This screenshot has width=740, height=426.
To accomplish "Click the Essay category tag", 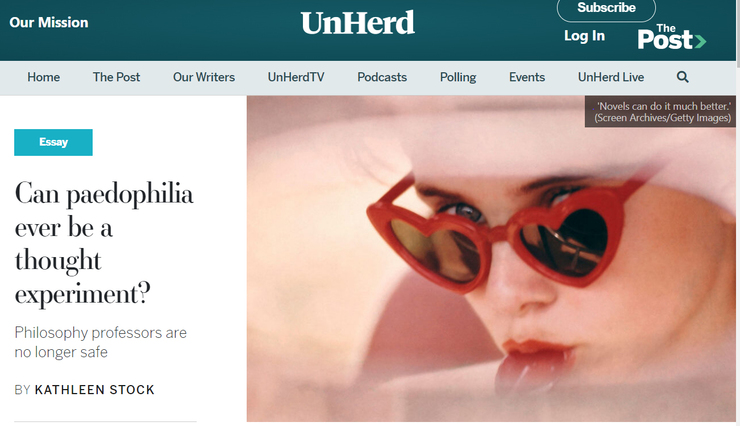I will pyautogui.click(x=53, y=142).
